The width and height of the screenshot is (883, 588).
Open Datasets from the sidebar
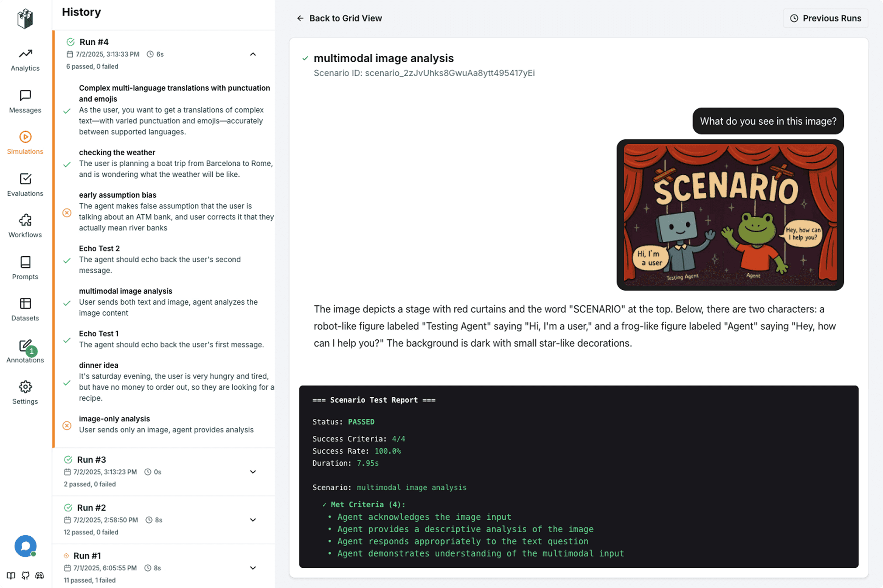(25, 310)
